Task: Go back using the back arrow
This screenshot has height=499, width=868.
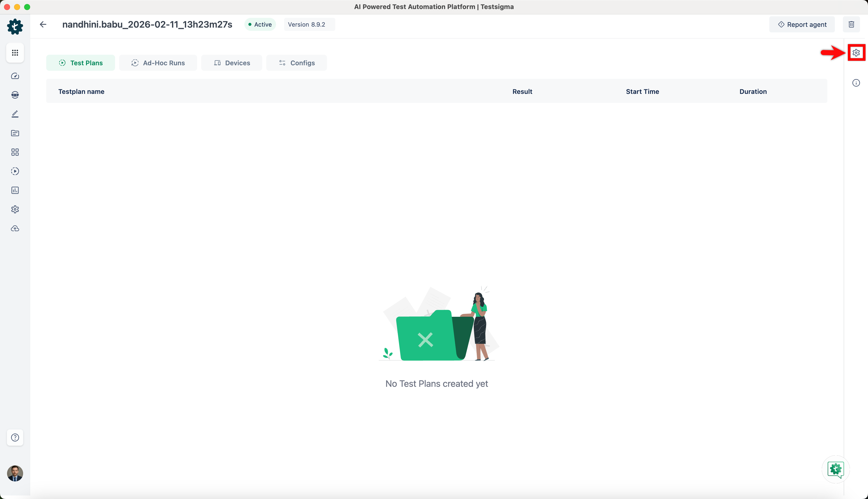Action: pos(43,24)
